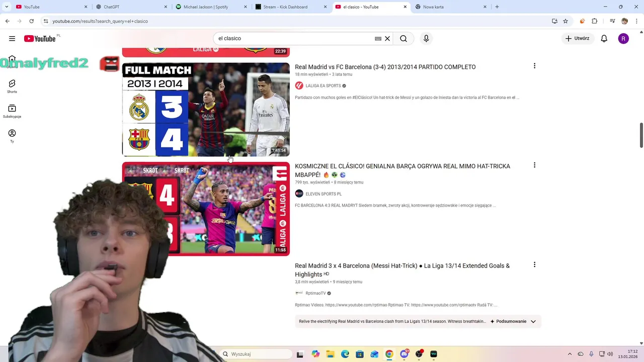644x362 pixels.
Task: Open the Chrome profile avatar
Action: (624, 21)
